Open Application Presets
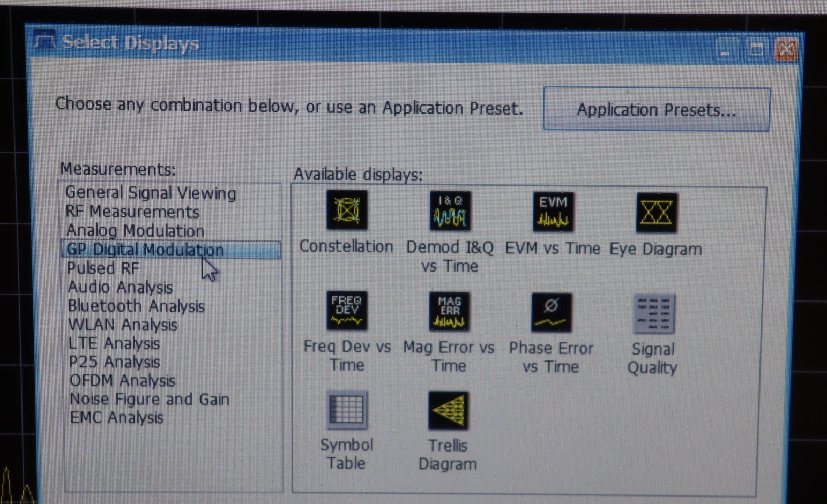 tap(657, 109)
